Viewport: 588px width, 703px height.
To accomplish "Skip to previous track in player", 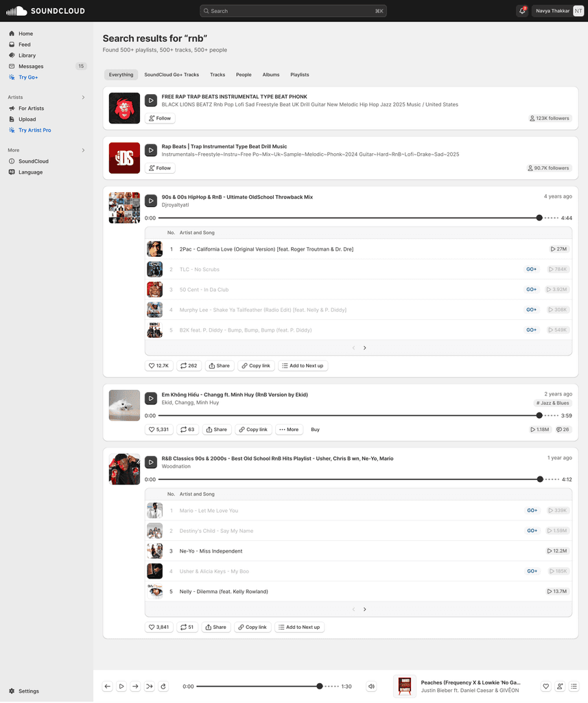I will pos(108,687).
